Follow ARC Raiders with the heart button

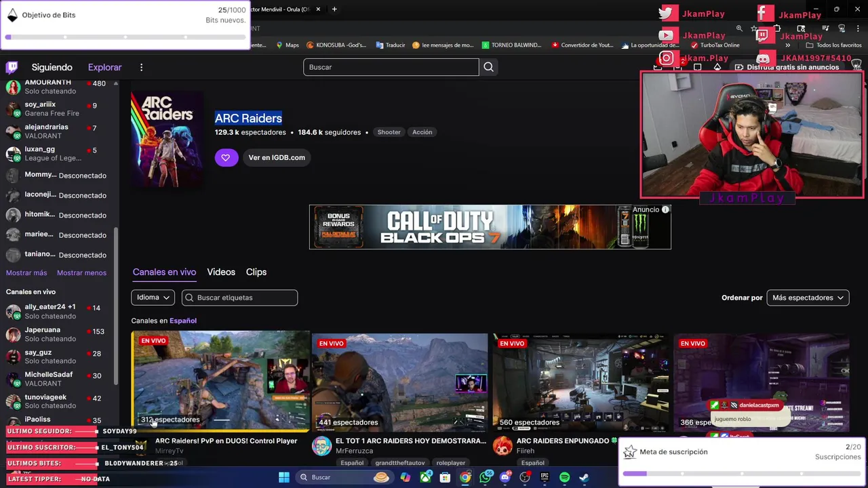(x=226, y=157)
